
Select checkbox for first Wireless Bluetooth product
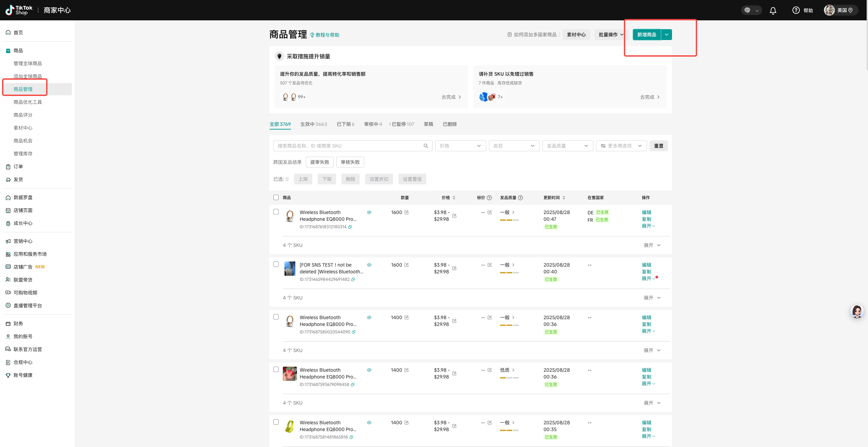pos(276,212)
